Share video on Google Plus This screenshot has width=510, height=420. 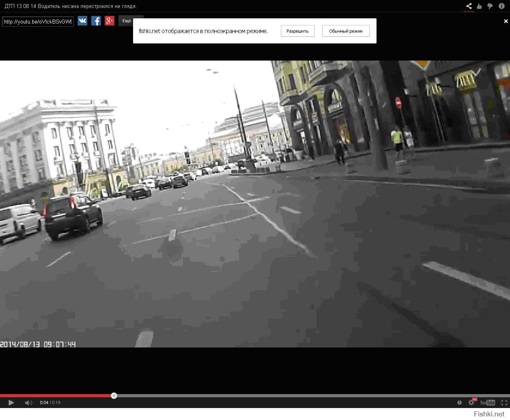(110, 21)
